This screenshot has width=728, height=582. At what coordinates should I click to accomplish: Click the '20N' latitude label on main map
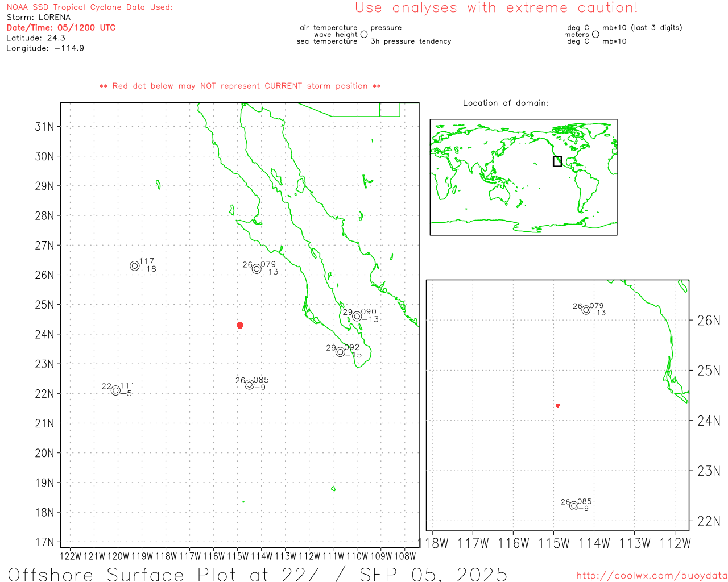pos(45,453)
